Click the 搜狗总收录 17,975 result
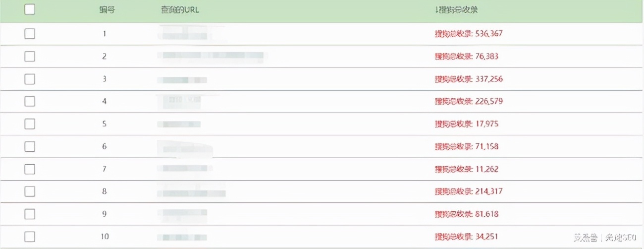 coord(466,124)
